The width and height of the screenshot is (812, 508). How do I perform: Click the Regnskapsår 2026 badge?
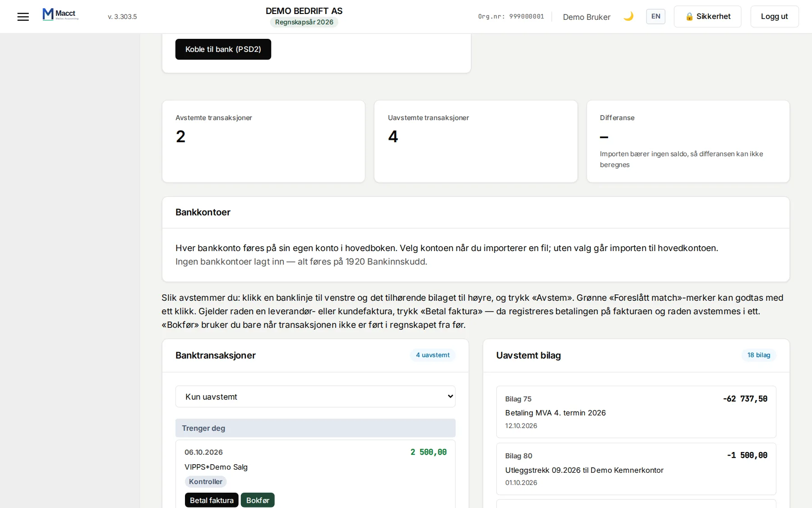(x=304, y=22)
